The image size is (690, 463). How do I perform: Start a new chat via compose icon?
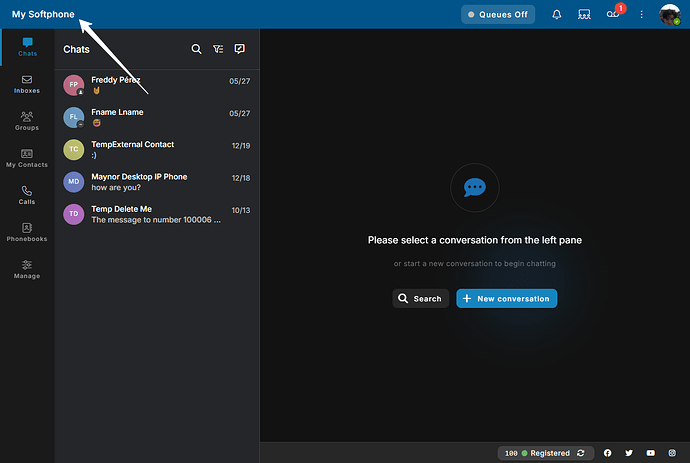tap(239, 49)
